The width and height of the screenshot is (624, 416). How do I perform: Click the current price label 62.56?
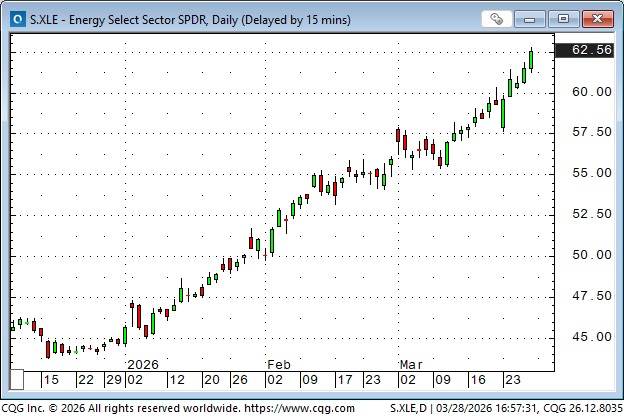(590, 50)
